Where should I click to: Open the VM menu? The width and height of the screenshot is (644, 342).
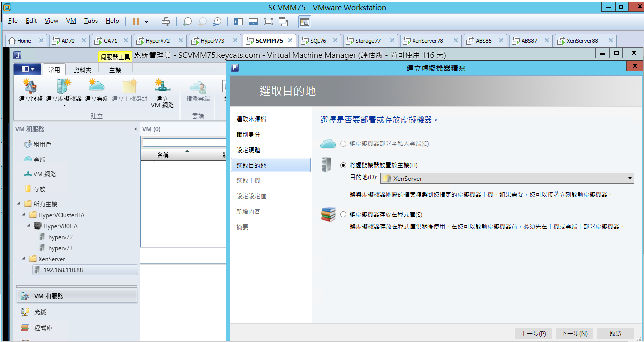(x=71, y=21)
